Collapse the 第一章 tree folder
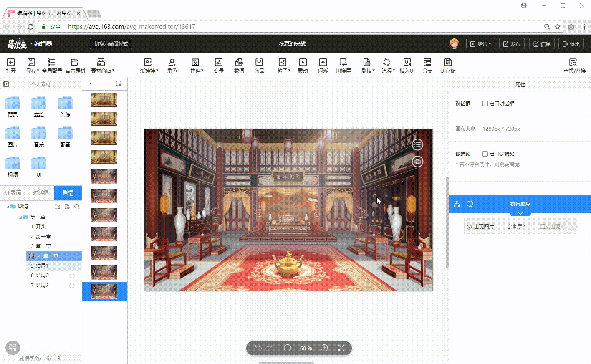The image size is (591, 364). (x=20, y=217)
